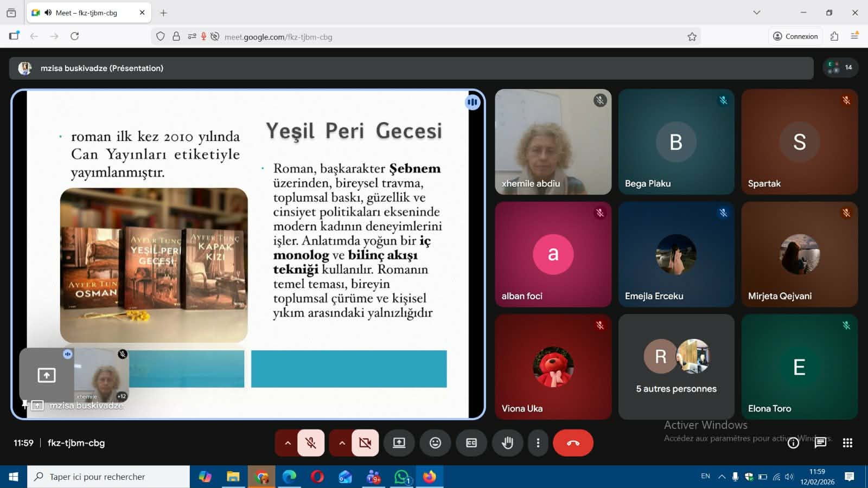Expand audio settings arrow beside microphone
Image resolution: width=868 pixels, height=488 pixels.
[288, 443]
